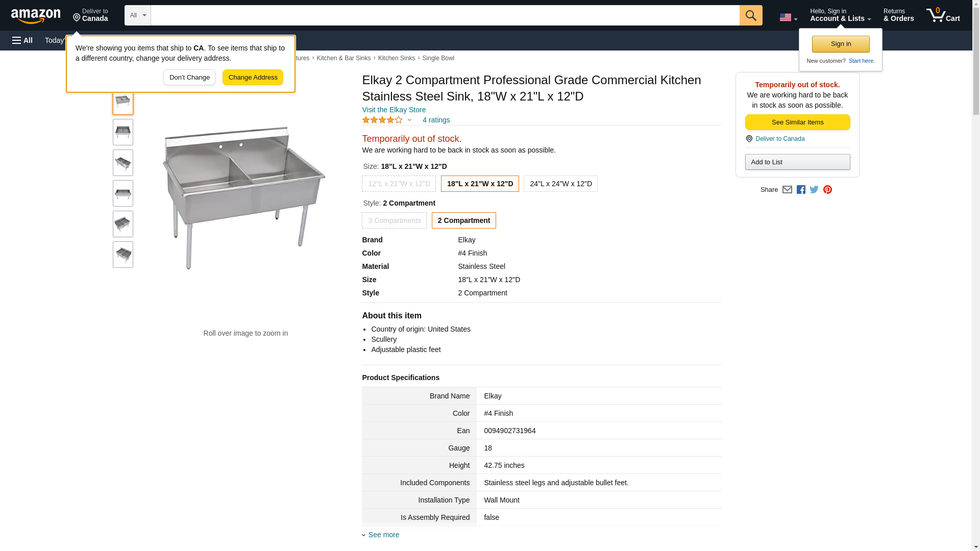This screenshot has height=551, width=980.
Task: Open the All hamburger menu
Action: coord(22,40)
